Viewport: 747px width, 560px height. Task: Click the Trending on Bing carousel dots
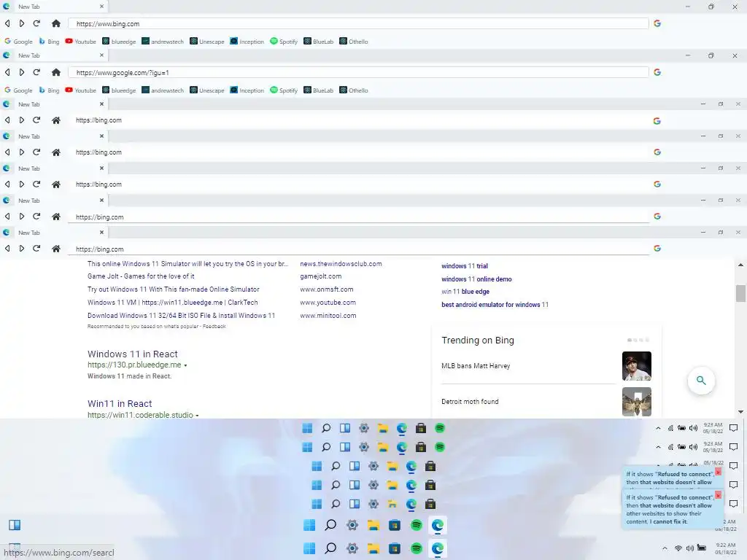[x=638, y=340]
